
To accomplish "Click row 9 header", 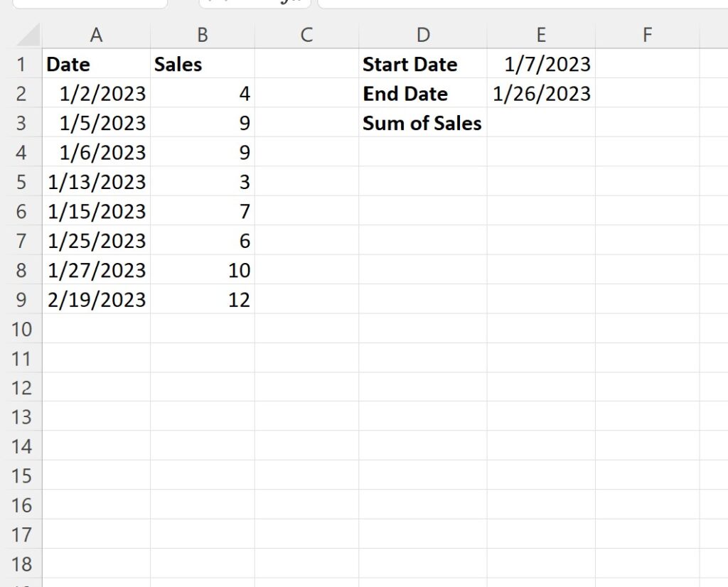I will 21,299.
